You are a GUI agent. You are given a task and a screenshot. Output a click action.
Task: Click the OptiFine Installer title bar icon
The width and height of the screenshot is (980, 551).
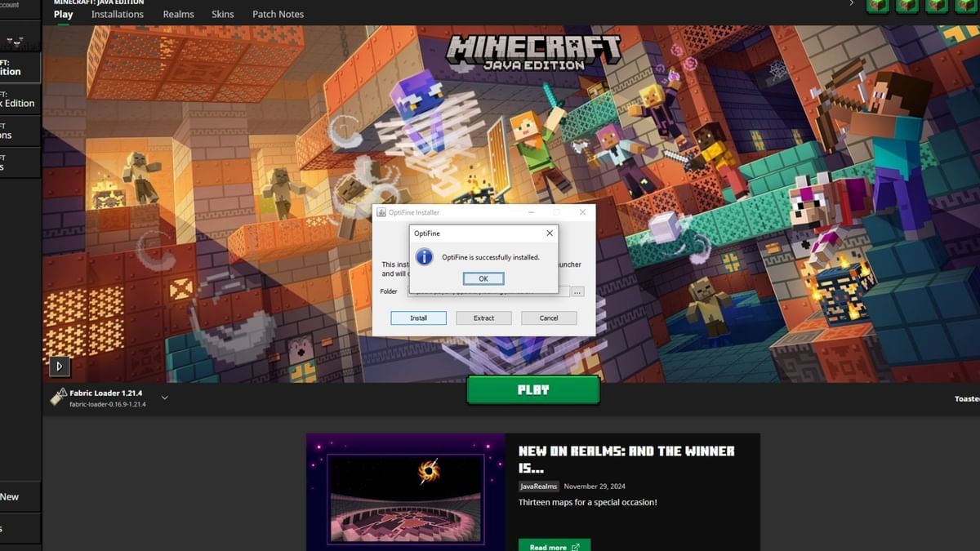[381, 211]
